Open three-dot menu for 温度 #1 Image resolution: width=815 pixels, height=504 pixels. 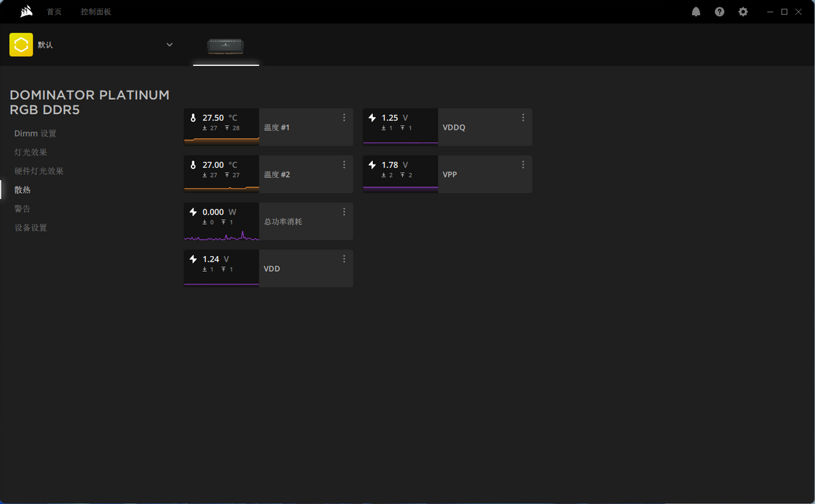[x=344, y=118]
